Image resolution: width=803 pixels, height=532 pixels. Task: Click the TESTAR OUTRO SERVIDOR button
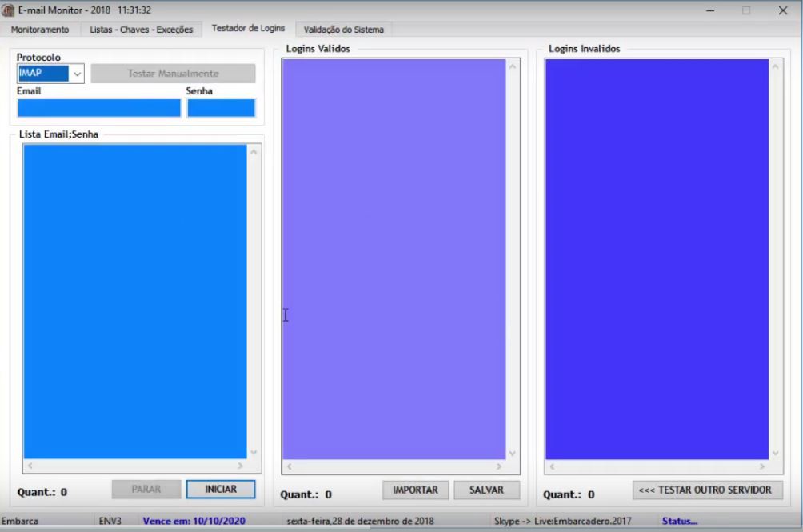(x=705, y=490)
